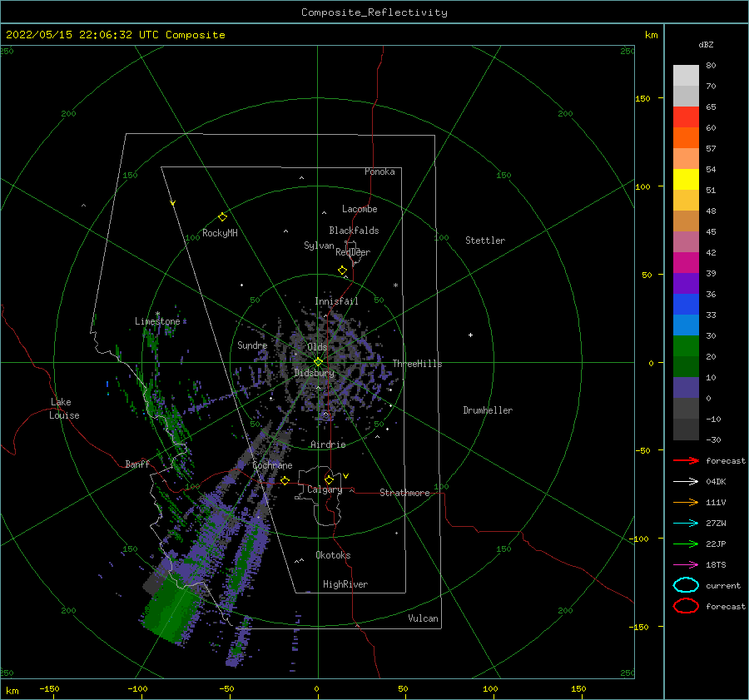Screen dimensions: 749x700
Task: Click the Innisfail city label
Action: (336, 301)
